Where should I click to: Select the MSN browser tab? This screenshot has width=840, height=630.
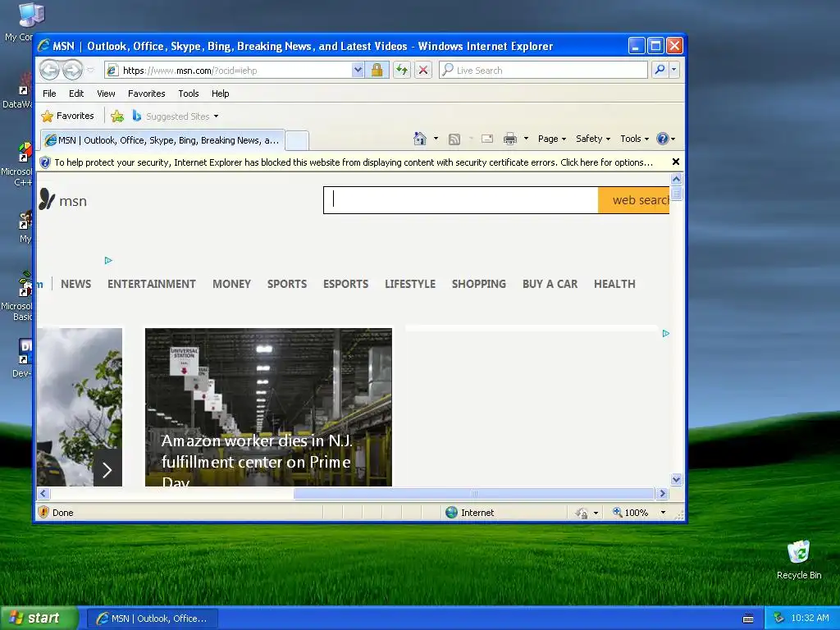pos(163,140)
